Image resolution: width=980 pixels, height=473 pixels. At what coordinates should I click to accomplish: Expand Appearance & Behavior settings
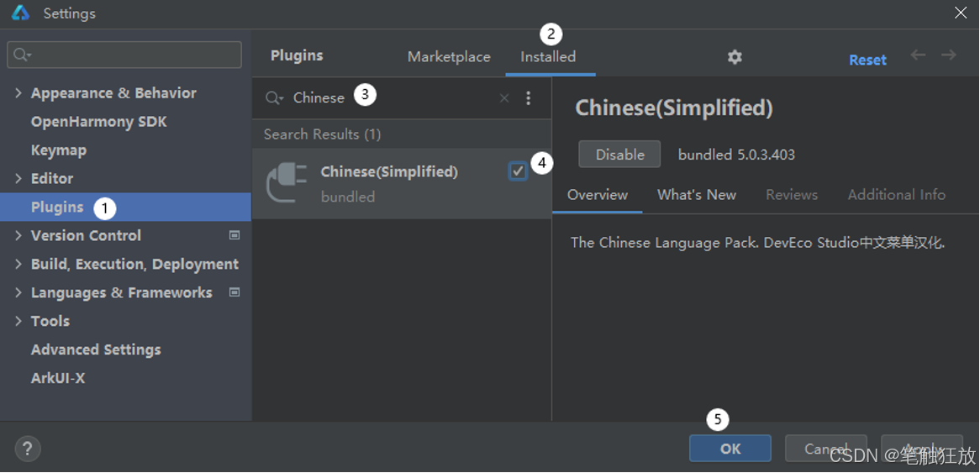18,93
